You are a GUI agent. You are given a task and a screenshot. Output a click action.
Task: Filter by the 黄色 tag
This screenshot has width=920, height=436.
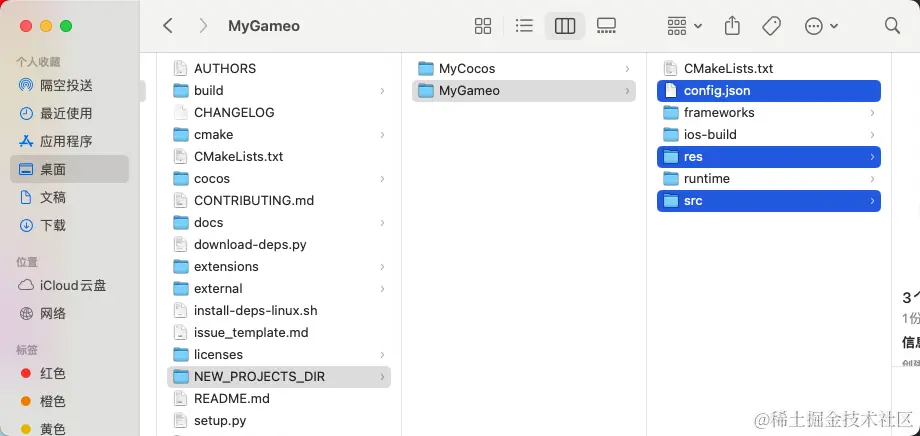point(69,429)
